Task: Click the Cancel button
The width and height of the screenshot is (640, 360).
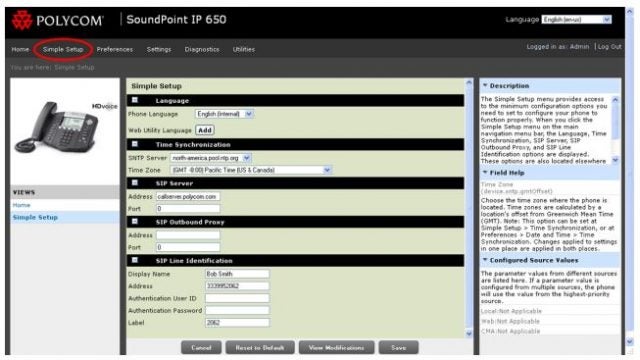Action: [201, 348]
